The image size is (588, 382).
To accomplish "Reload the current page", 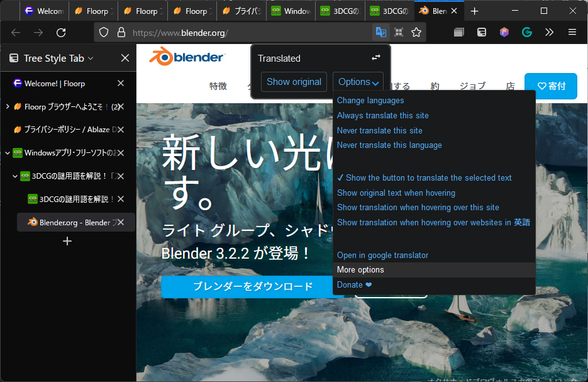I will click(x=61, y=32).
